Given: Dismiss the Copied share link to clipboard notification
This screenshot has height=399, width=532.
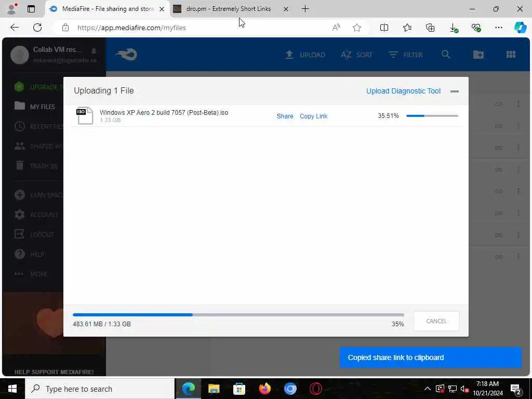Looking at the screenshot, I should tap(431, 357).
